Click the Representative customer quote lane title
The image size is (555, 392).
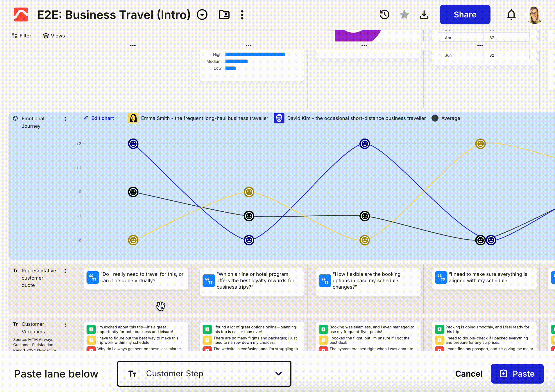39,278
